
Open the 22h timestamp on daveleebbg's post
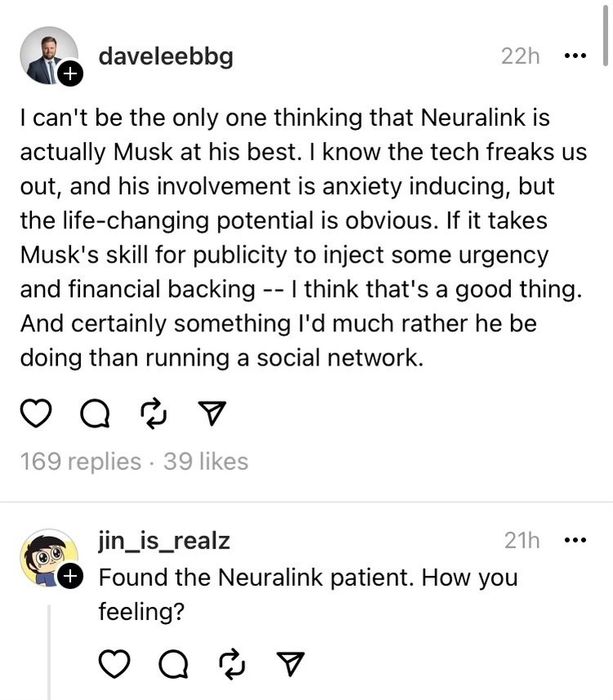pos(520,56)
